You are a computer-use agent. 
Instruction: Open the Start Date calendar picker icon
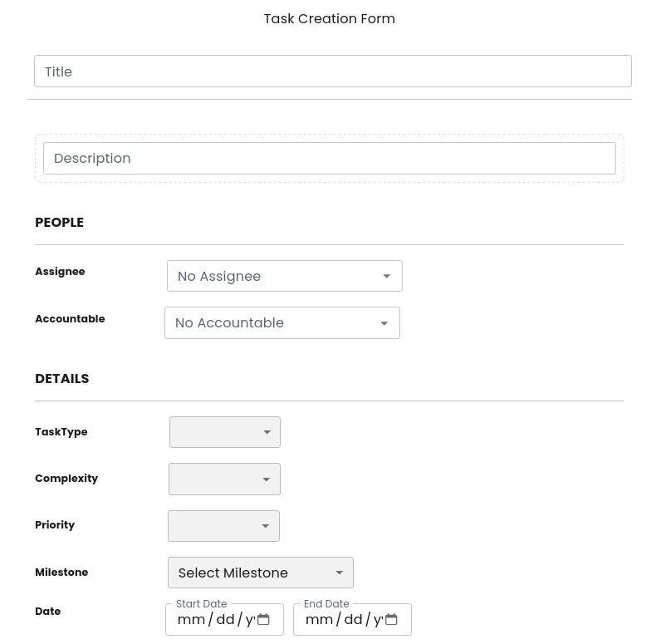coord(263,620)
